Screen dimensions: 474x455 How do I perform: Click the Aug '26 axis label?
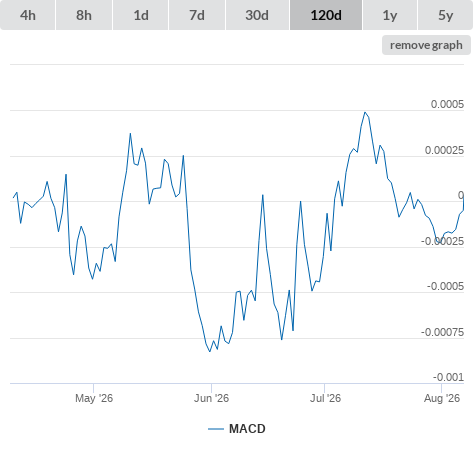tap(442, 398)
